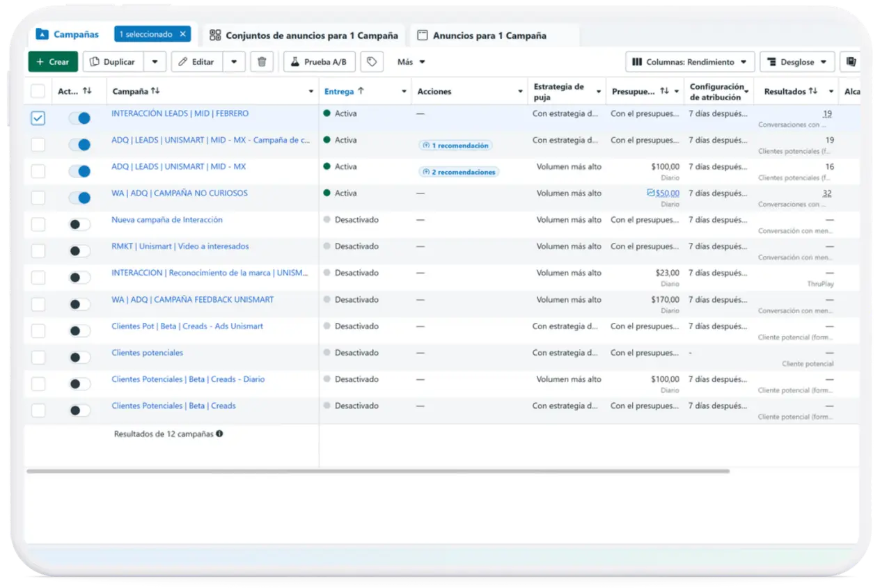Click the $170,00 budget cell

tap(665, 299)
